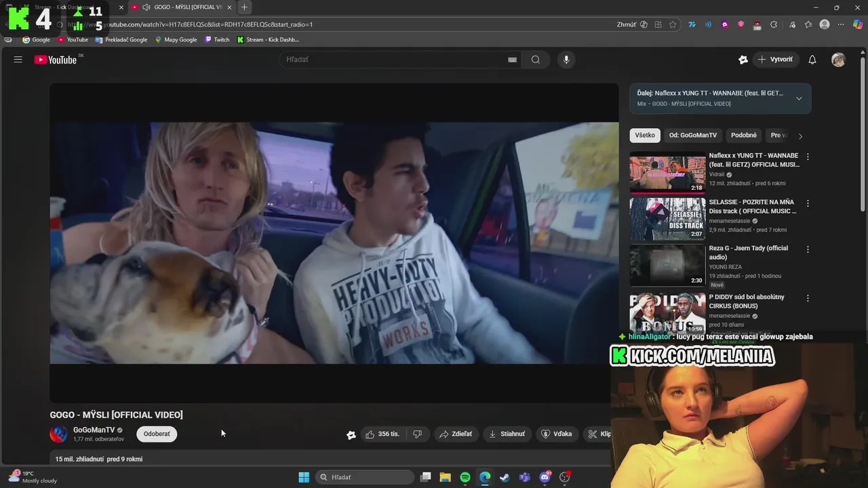Select the Podobné filter chip
The image size is (868, 488).
coord(744,135)
